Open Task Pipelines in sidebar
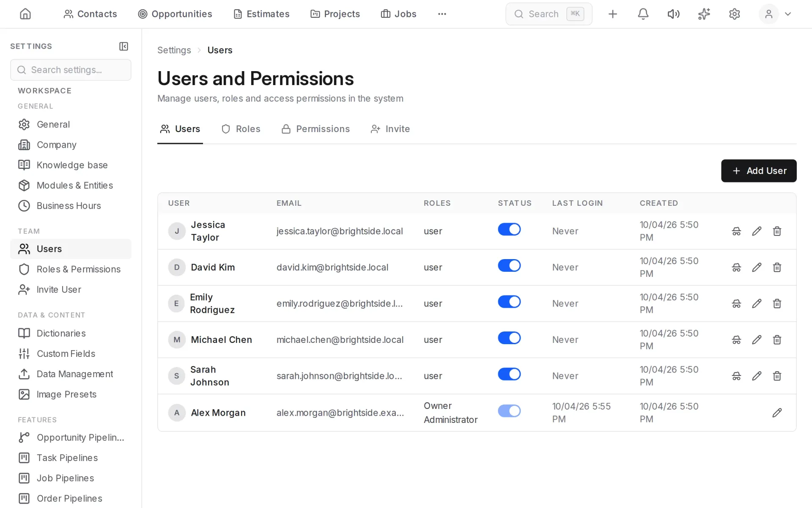This screenshot has width=812, height=508. tap(71, 458)
